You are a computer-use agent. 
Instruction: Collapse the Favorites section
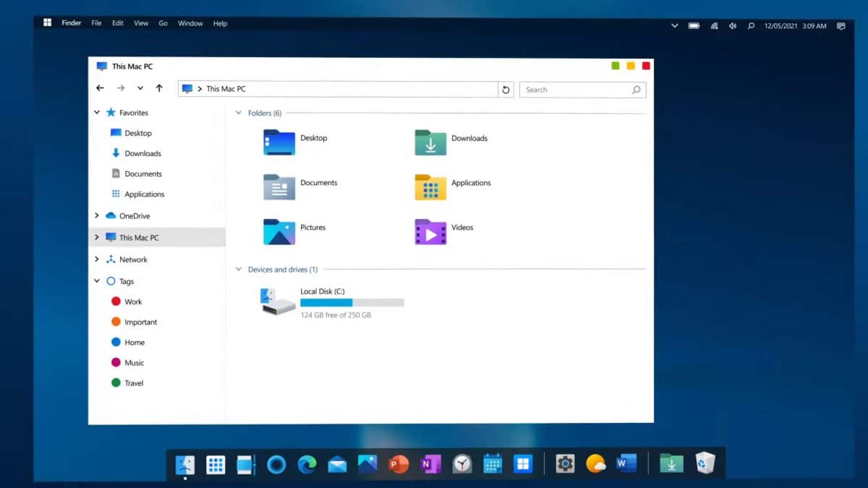96,112
